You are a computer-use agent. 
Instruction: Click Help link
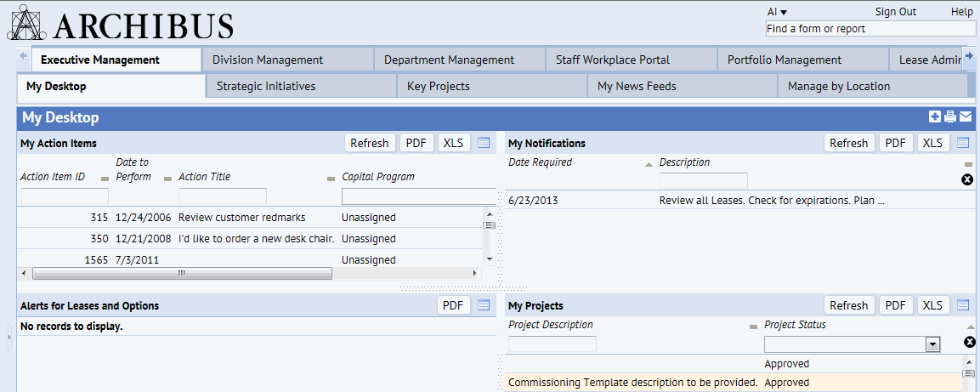962,12
